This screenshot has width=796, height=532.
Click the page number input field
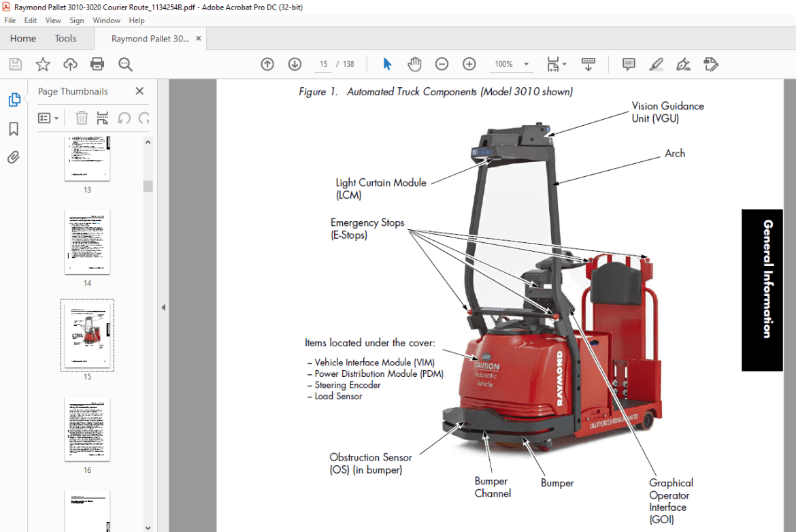[x=323, y=64]
